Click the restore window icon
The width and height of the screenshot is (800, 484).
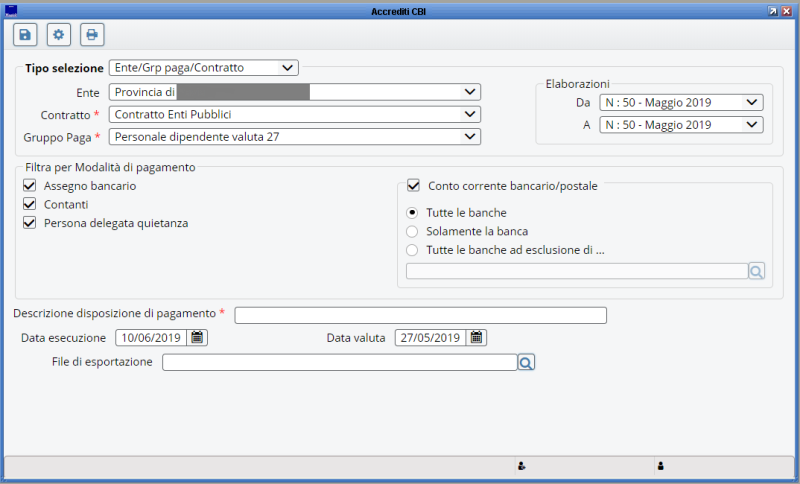click(773, 11)
